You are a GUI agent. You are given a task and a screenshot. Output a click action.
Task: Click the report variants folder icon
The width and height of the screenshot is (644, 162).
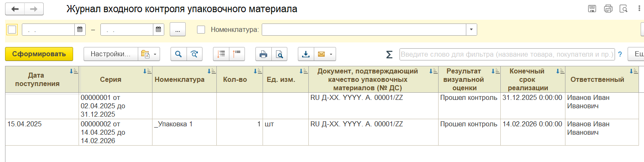point(145,54)
